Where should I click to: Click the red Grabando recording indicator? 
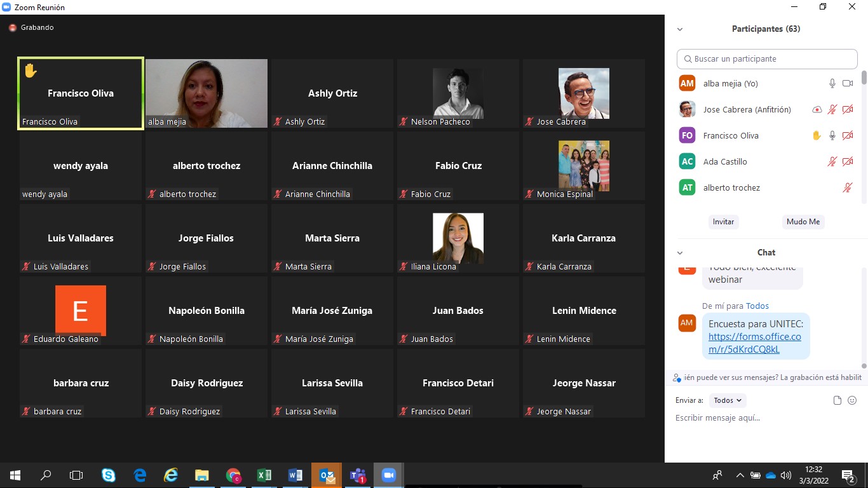13,28
